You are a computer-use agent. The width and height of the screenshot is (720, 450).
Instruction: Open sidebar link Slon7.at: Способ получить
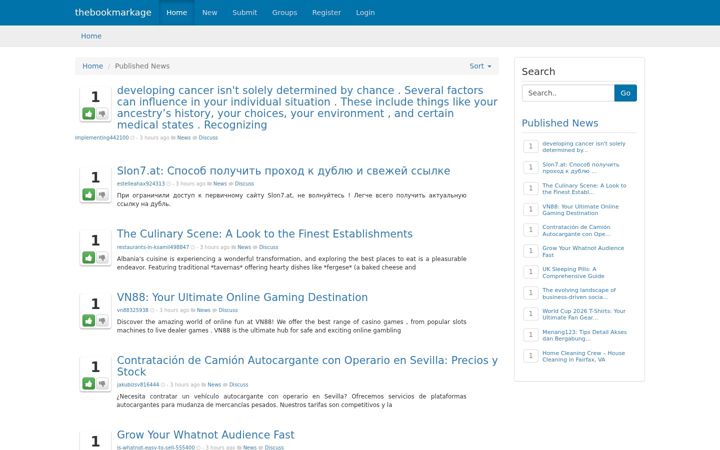coord(580,168)
